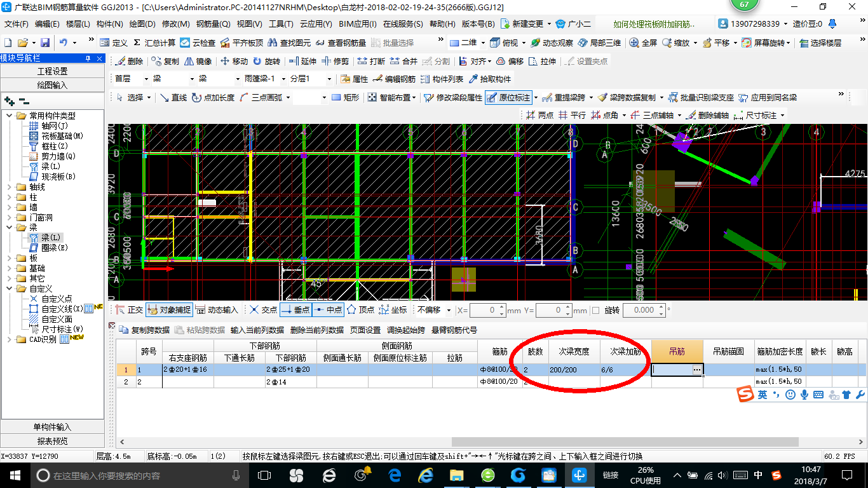
Task: Click the 平齐板顶 tool
Action: pyautogui.click(x=241, y=43)
